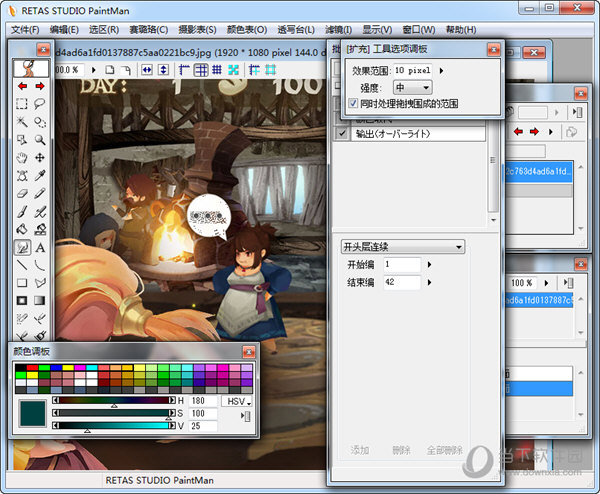Select the magnifier zoom tool
The image size is (600, 494).
pyautogui.click(x=40, y=140)
